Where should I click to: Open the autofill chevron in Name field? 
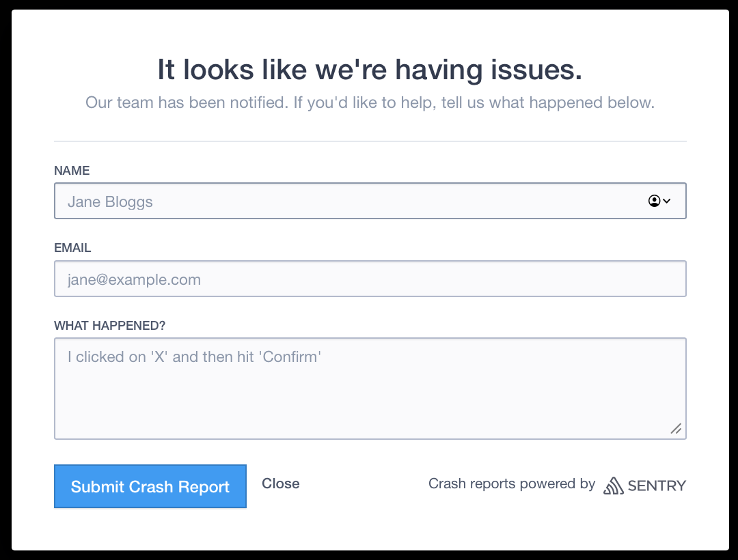[667, 201]
